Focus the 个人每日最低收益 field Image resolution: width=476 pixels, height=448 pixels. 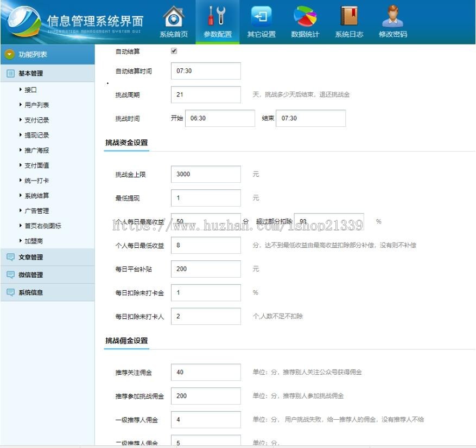[x=206, y=245]
